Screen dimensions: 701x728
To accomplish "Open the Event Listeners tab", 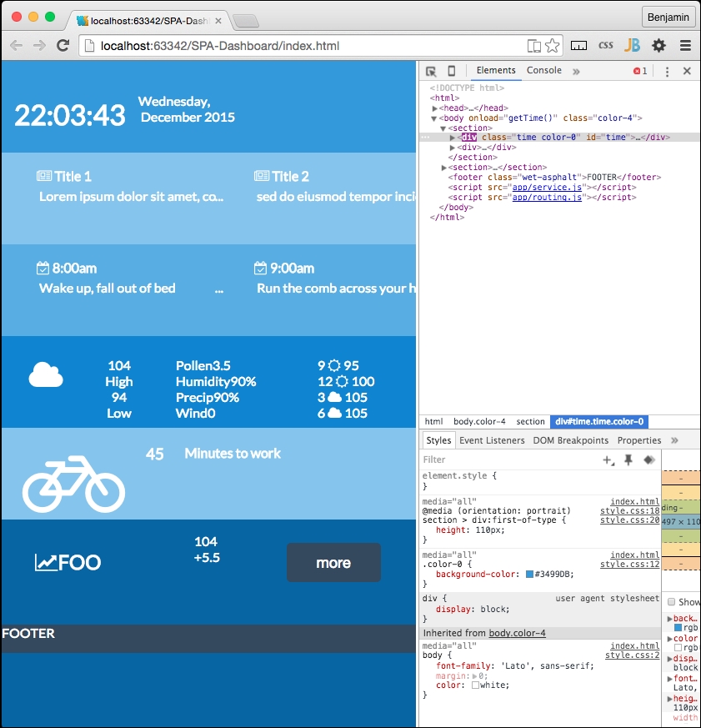I will point(492,440).
